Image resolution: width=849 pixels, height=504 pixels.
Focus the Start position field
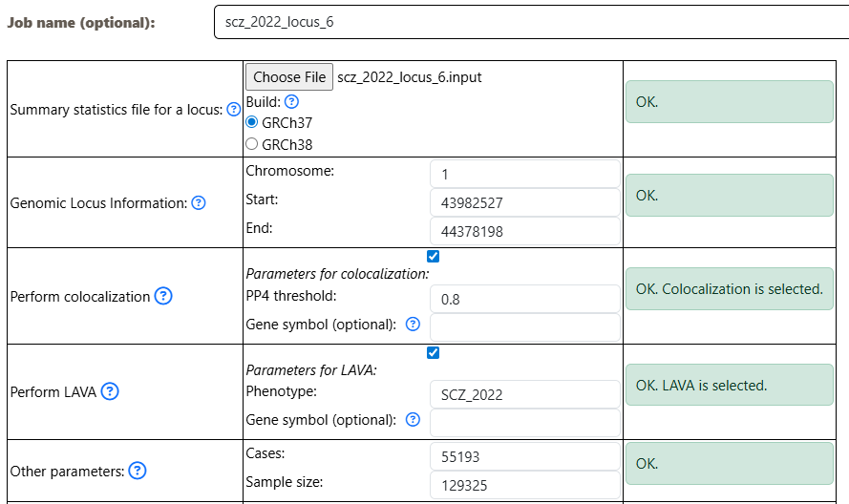[x=525, y=202]
